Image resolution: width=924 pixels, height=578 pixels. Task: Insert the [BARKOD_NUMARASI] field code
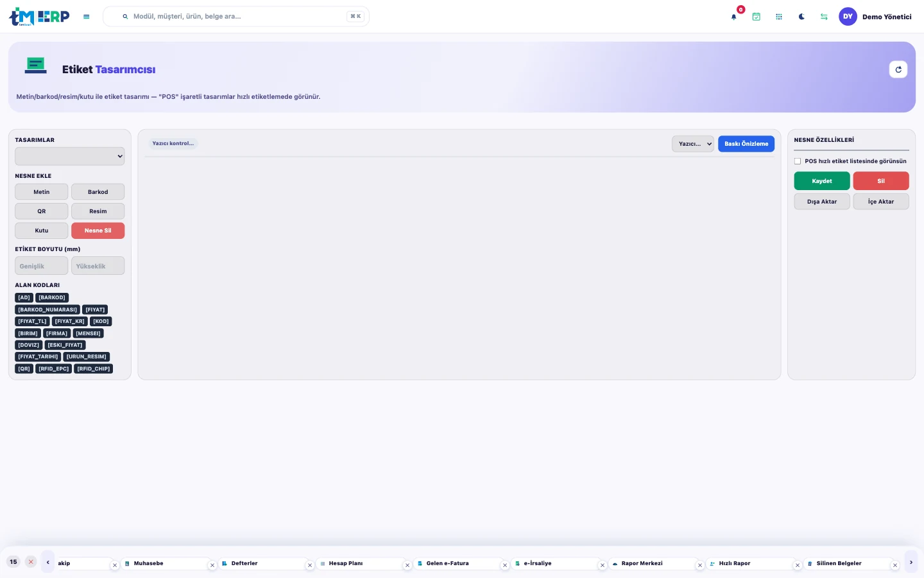coord(47,310)
